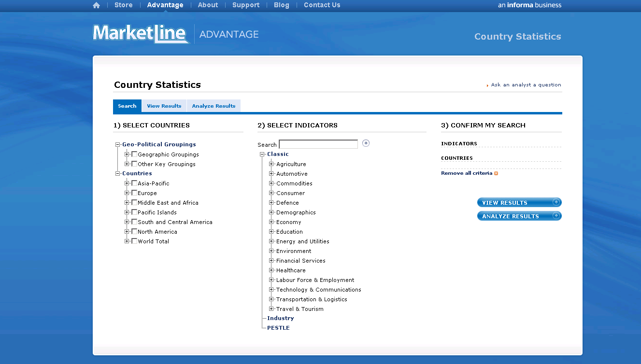Select Transportation & Logistics label
Image resolution: width=641 pixels, height=364 pixels.
tap(312, 299)
